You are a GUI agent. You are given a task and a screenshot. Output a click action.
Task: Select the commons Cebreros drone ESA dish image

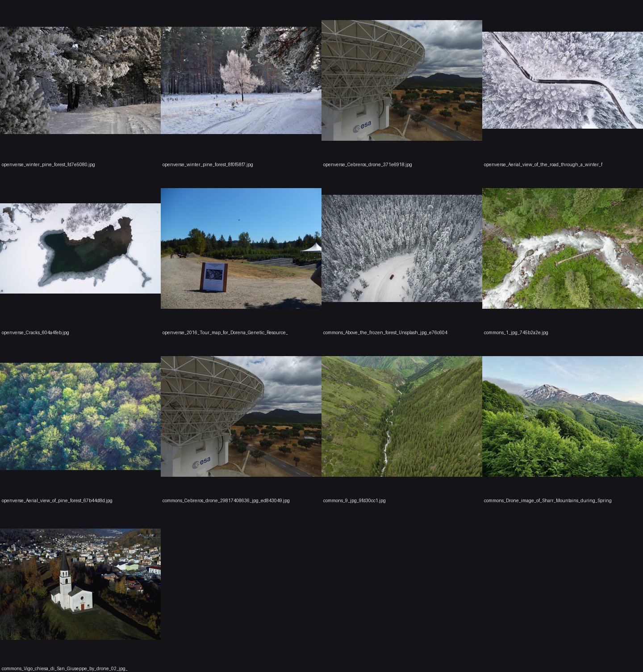(x=241, y=416)
